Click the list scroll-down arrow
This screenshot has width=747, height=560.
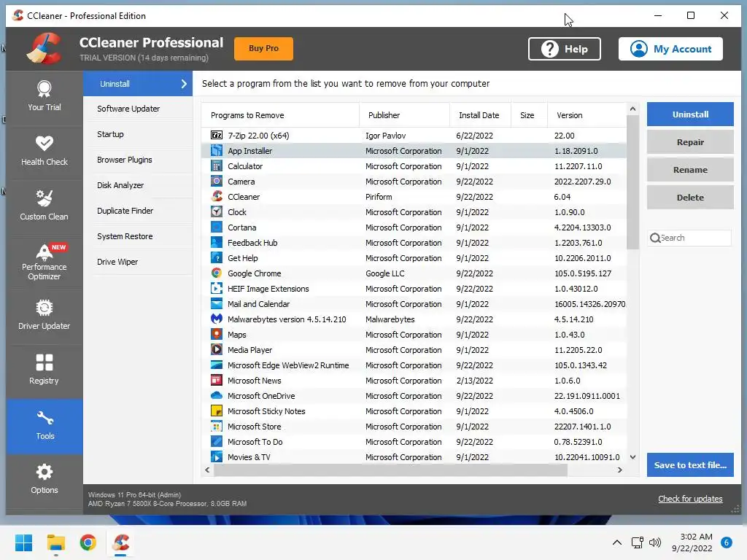point(632,456)
